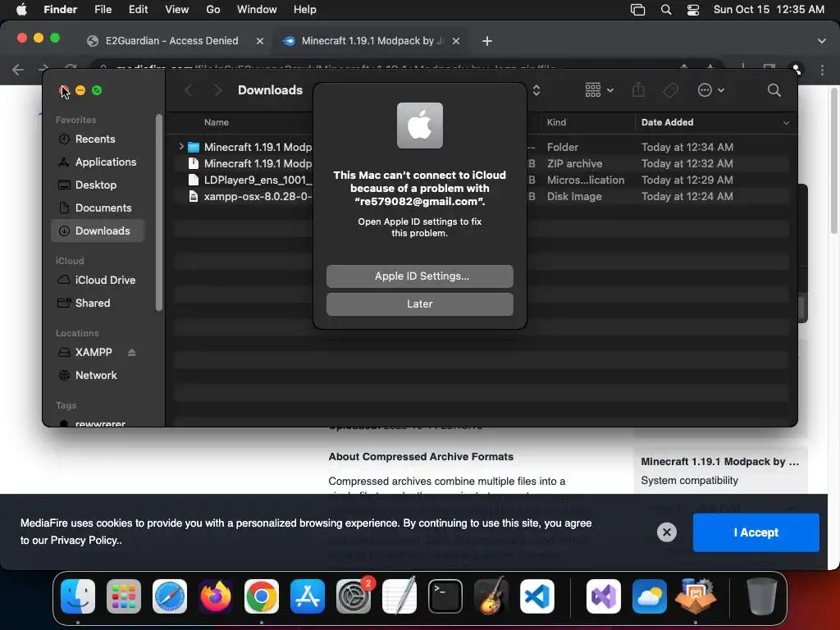
Task: Open Finder group-by view options
Action: pyautogui.click(x=599, y=90)
